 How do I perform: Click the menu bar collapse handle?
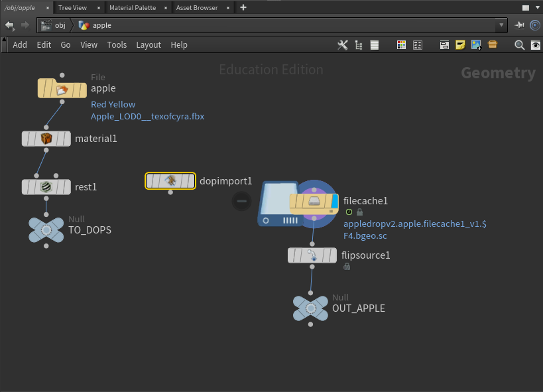pos(4,44)
